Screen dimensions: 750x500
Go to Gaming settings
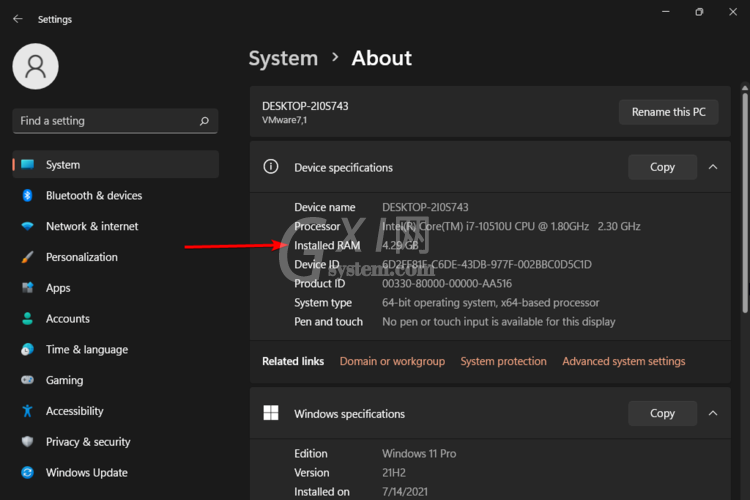116,380
